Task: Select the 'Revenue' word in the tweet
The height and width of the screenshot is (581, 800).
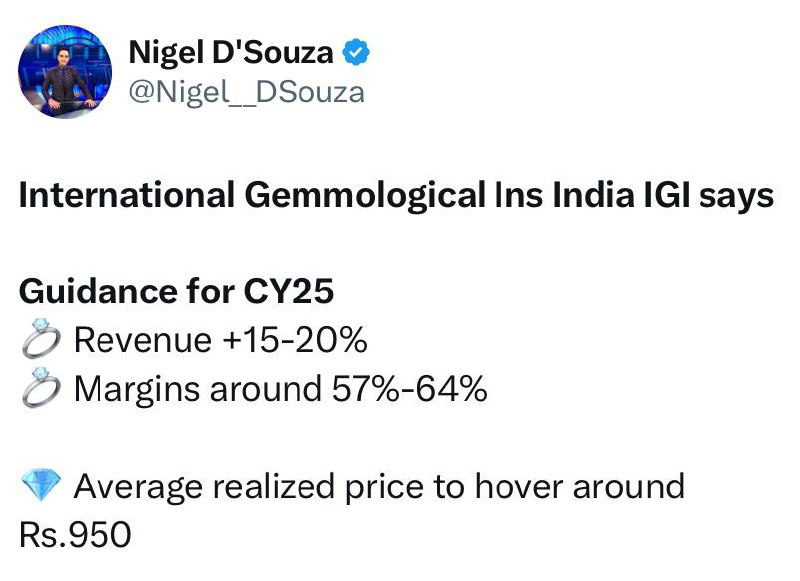Action: click(x=143, y=340)
